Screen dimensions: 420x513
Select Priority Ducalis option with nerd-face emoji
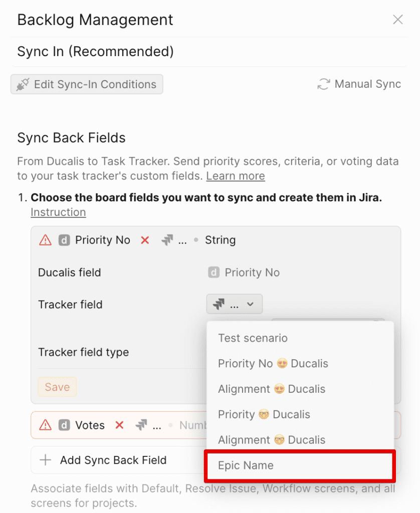coord(264,414)
